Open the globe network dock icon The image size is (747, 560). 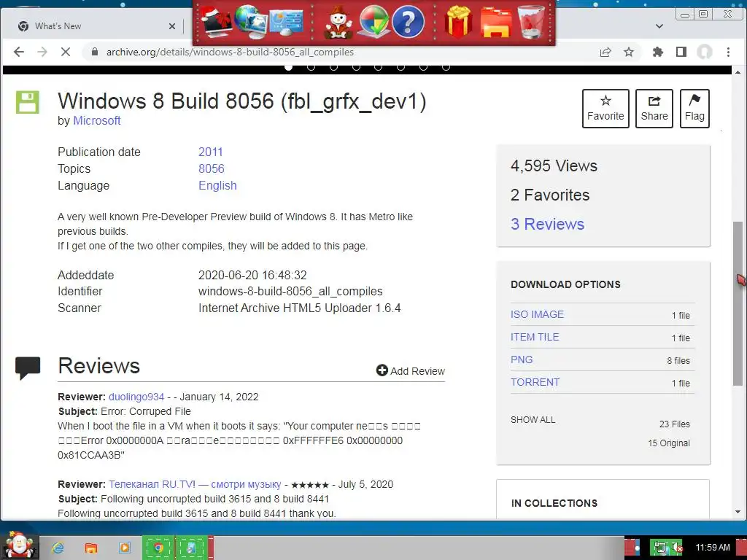click(250, 21)
